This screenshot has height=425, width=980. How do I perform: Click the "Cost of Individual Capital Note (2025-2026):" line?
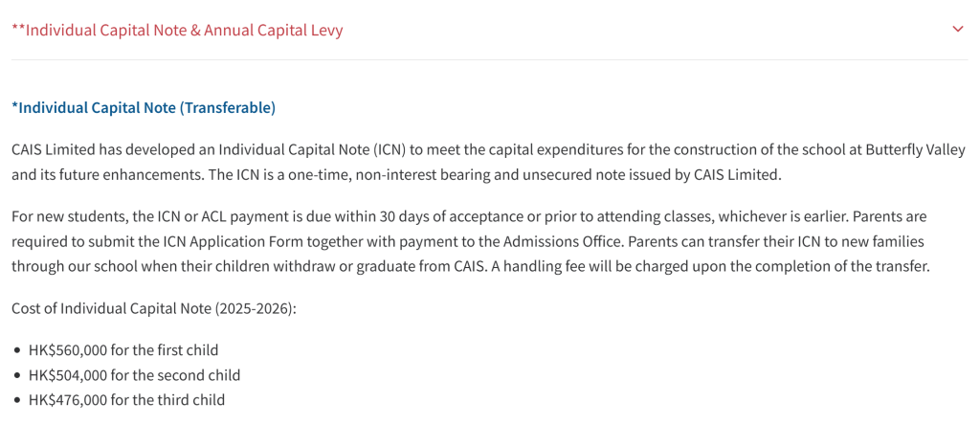click(155, 308)
